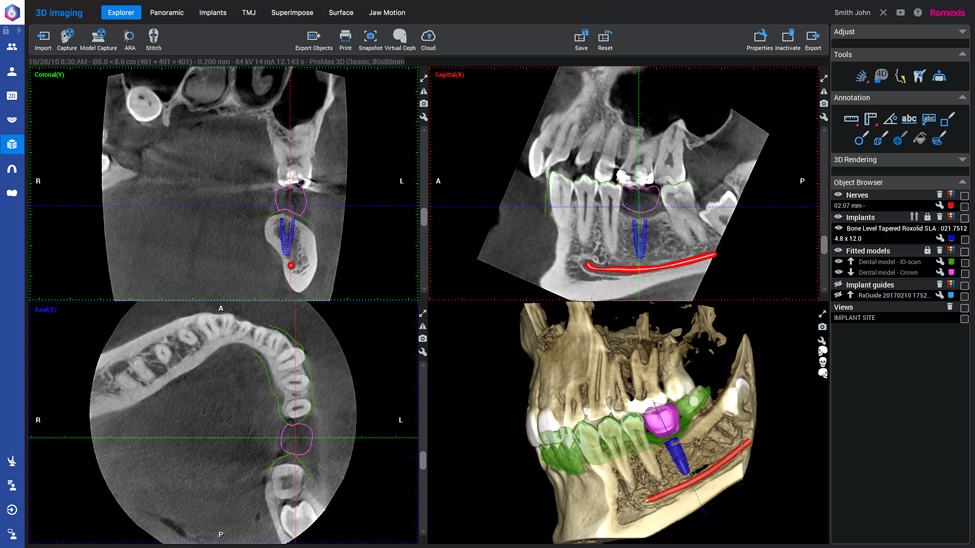
Task: Open the Superimpose tab
Action: pos(292,13)
